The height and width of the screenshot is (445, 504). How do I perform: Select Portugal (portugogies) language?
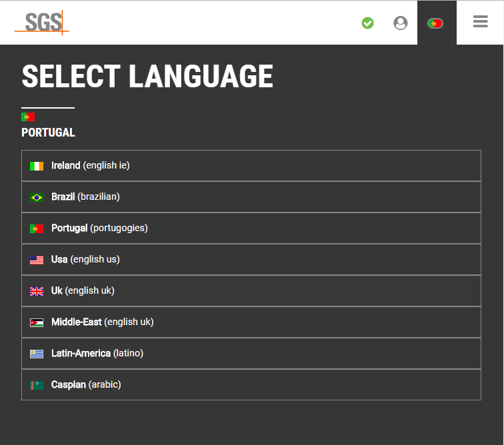point(251,228)
